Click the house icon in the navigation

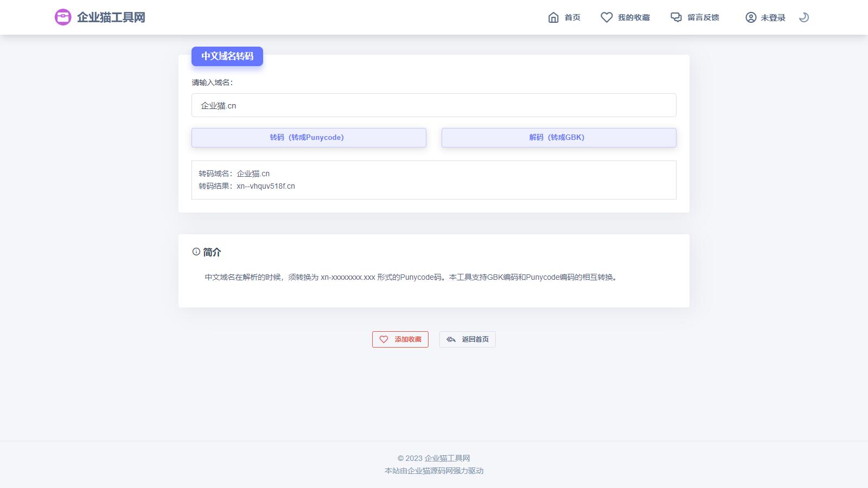click(x=553, y=17)
